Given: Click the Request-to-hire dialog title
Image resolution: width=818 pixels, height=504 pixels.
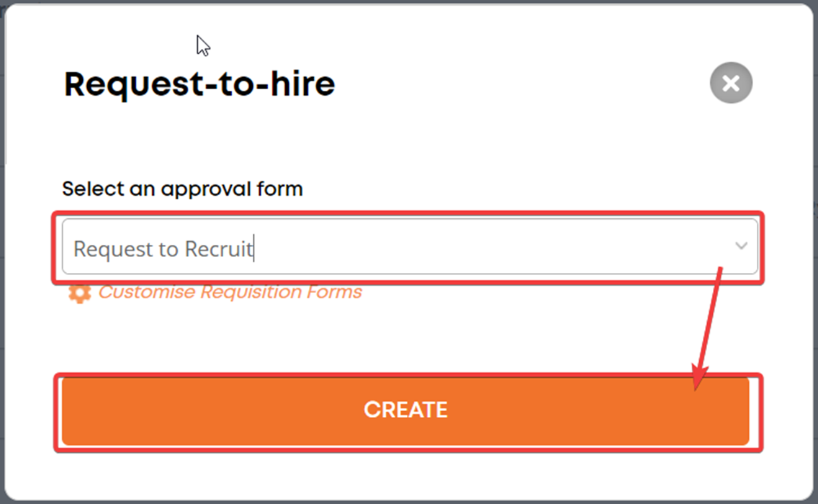Looking at the screenshot, I should click(x=199, y=84).
